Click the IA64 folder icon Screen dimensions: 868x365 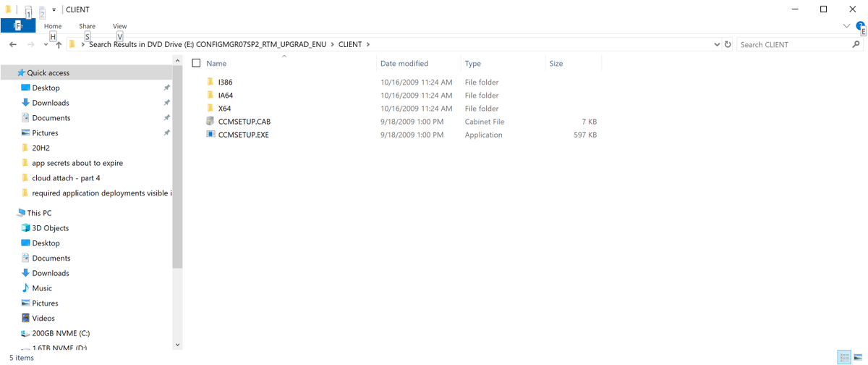pyautogui.click(x=210, y=96)
